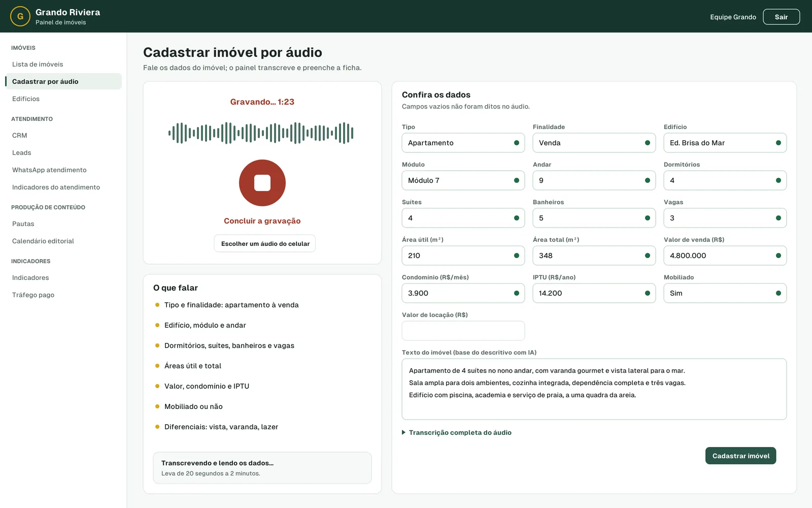
Task: Expand Transcrição completa do áudio
Action: coord(457,433)
